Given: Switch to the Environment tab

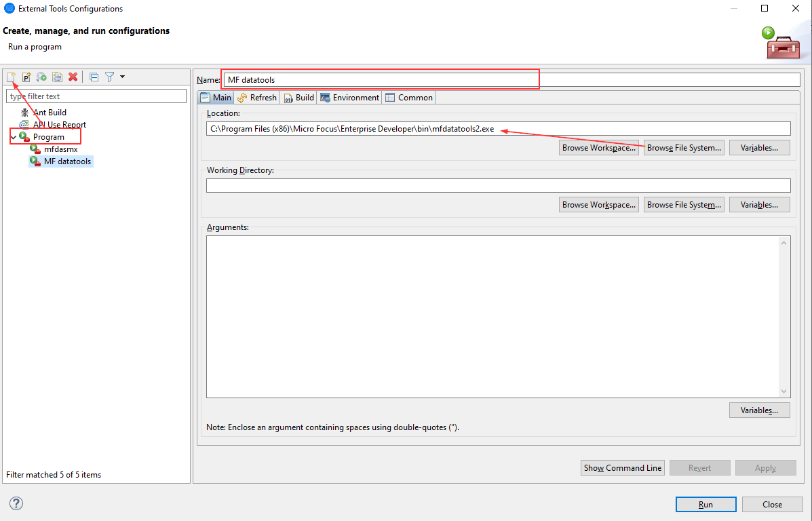Looking at the screenshot, I should coord(349,97).
